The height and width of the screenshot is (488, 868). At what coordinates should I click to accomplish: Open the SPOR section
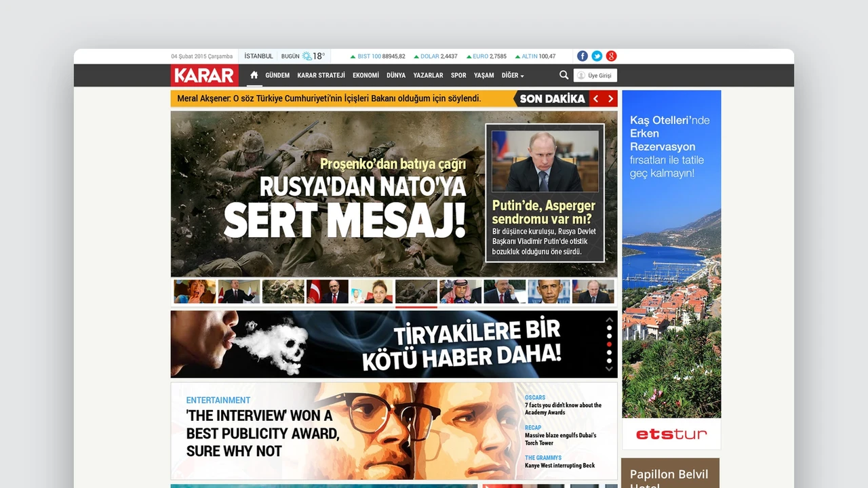tap(458, 76)
